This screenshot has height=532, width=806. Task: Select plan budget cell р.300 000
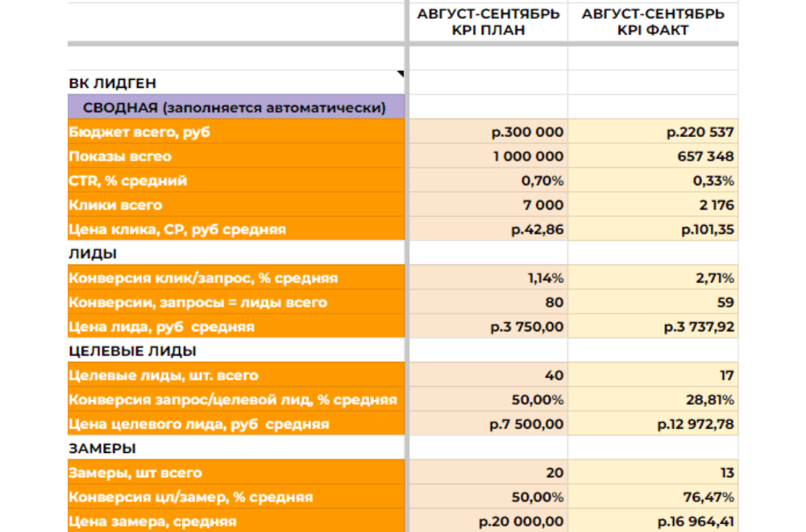[x=488, y=131]
